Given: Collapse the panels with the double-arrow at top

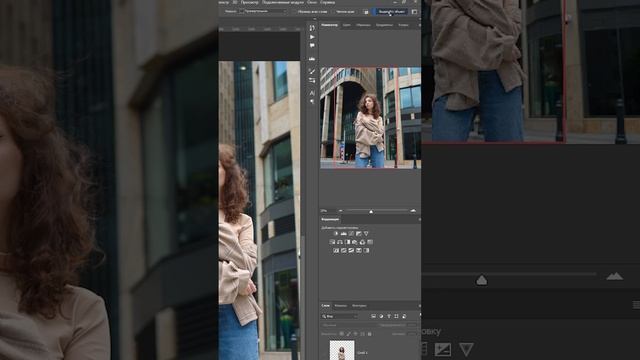Looking at the screenshot, I should (x=315, y=19).
